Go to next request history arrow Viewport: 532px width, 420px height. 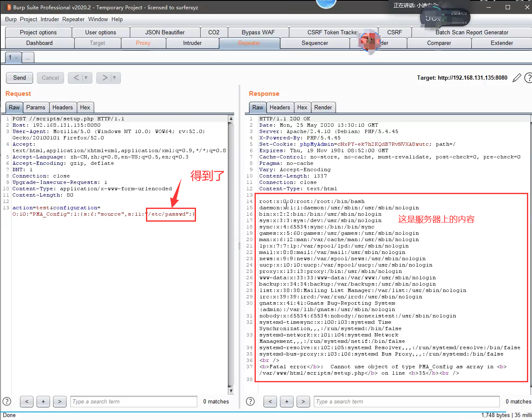[x=105, y=78]
